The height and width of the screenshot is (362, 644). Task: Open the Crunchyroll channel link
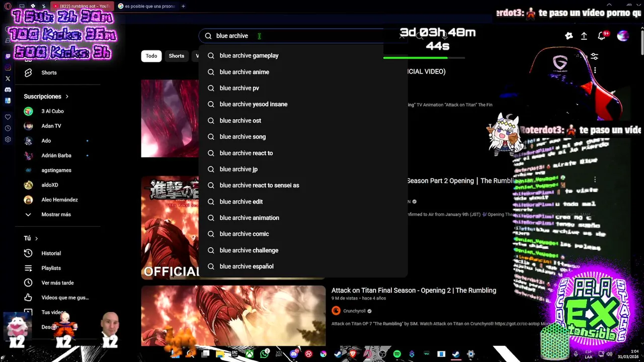(x=354, y=311)
